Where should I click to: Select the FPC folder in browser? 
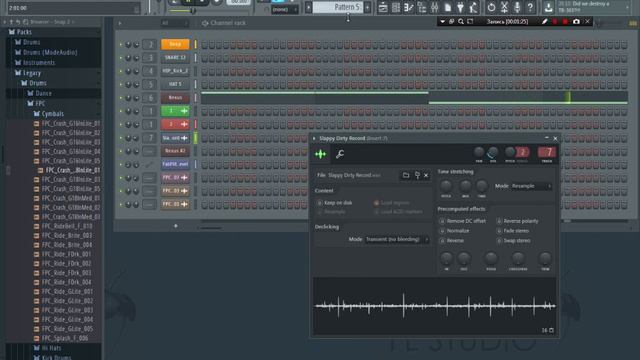(x=40, y=104)
